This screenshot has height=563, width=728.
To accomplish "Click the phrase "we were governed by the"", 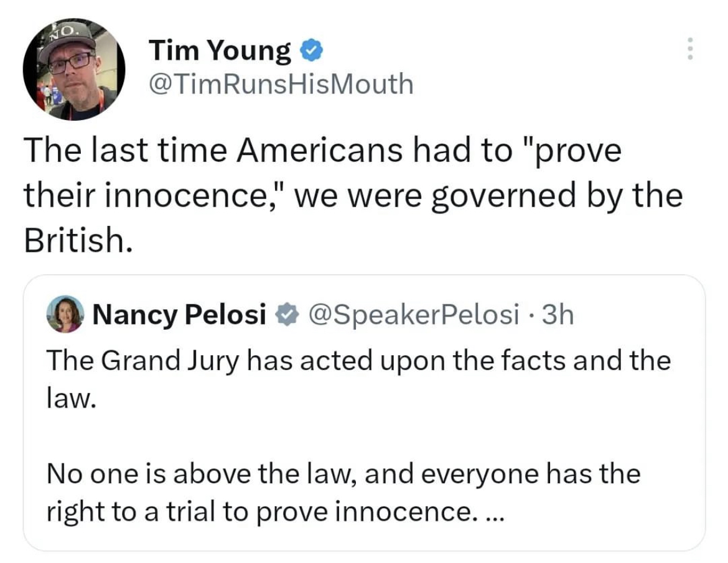I will [x=488, y=196].
